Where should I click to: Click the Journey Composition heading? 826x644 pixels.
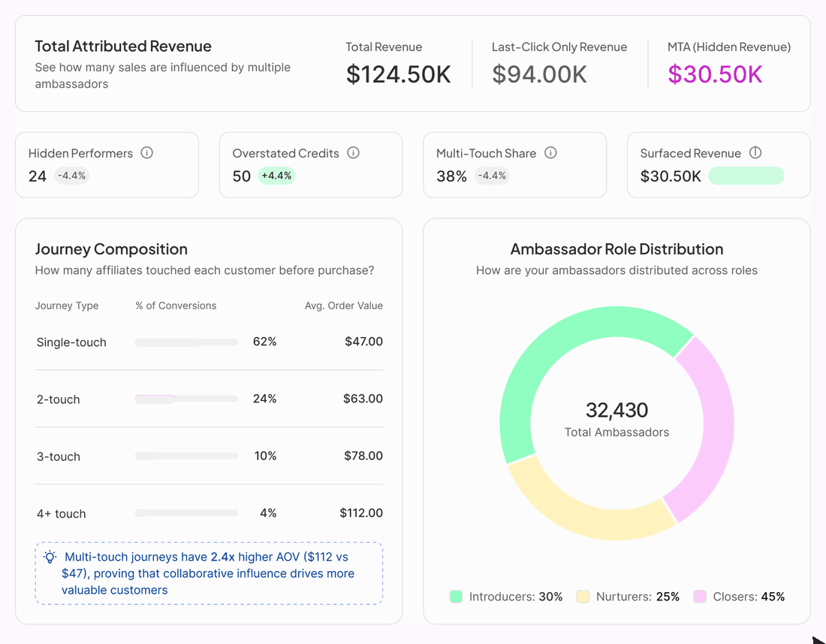111,249
